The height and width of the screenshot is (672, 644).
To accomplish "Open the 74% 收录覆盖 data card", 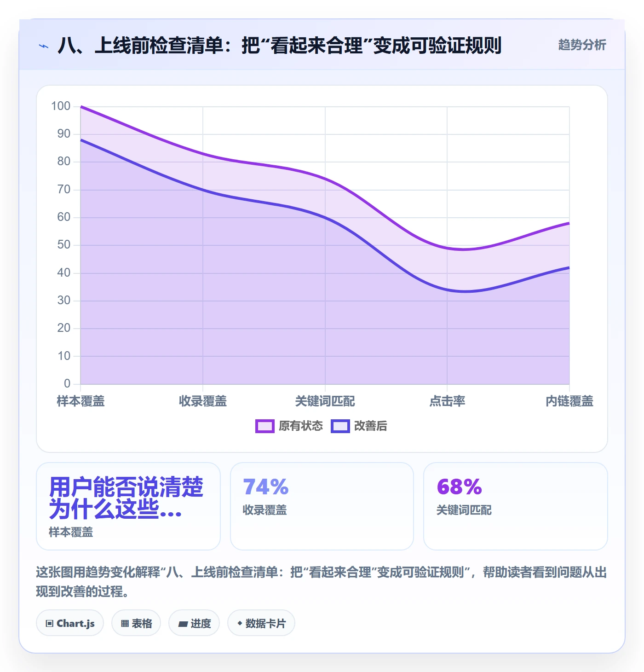I will click(x=322, y=506).
